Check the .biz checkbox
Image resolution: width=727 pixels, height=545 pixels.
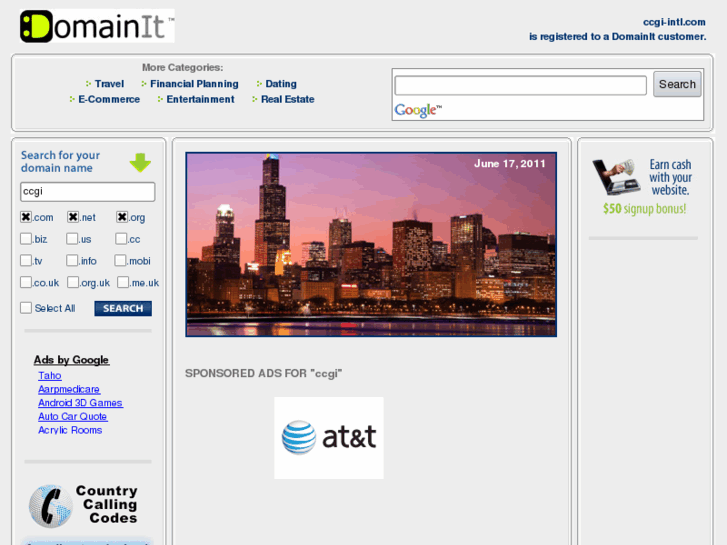pyautogui.click(x=26, y=238)
